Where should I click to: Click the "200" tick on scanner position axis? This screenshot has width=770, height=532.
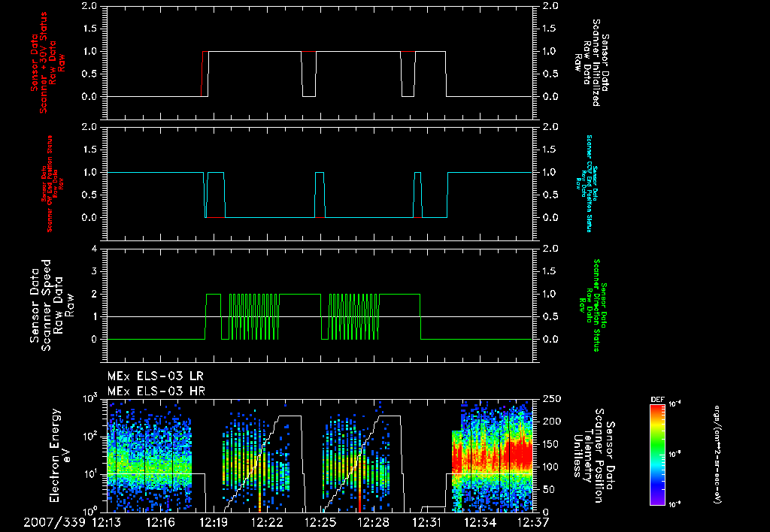[550, 422]
